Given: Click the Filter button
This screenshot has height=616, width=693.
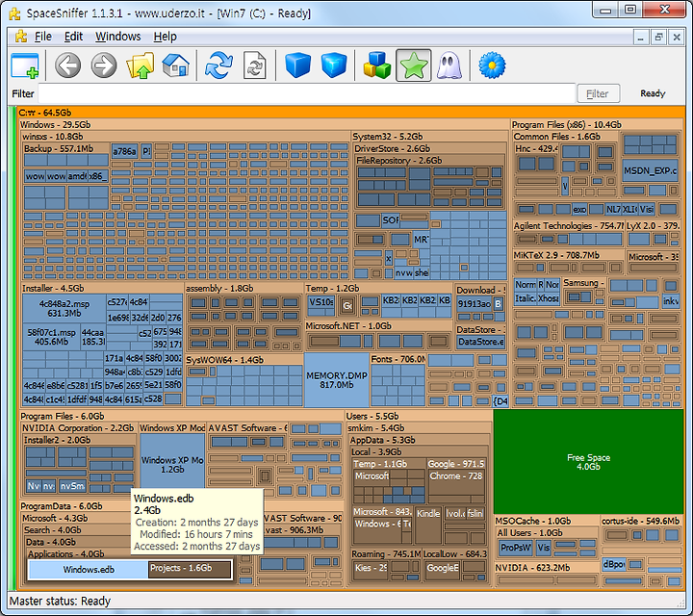Looking at the screenshot, I should 598,93.
